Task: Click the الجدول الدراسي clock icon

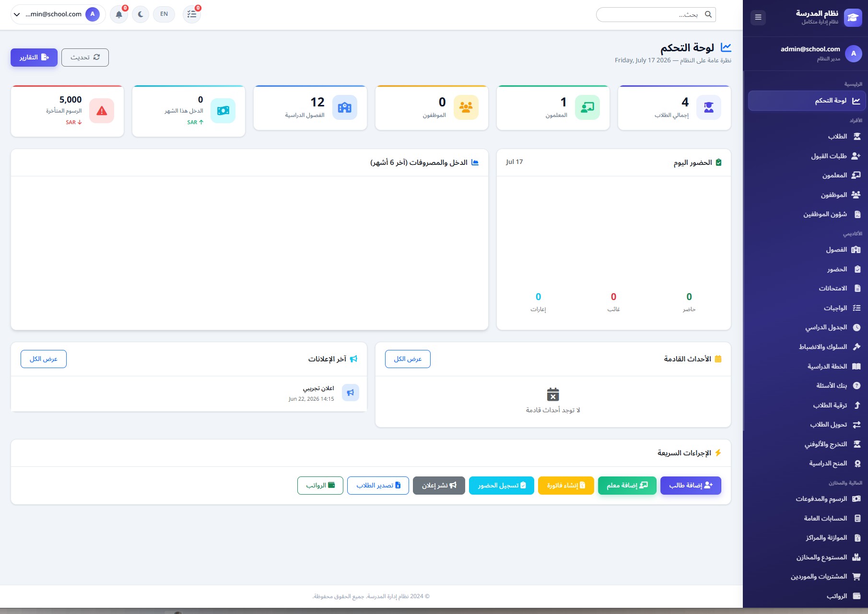Action: tap(856, 327)
